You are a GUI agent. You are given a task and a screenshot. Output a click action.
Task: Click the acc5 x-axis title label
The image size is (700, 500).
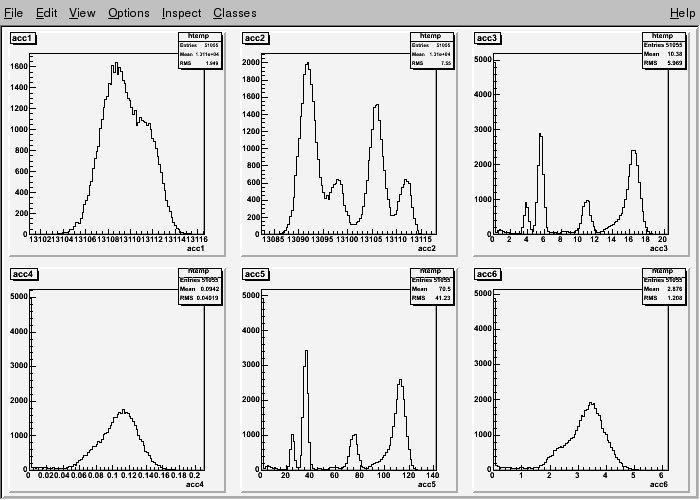[x=427, y=484]
